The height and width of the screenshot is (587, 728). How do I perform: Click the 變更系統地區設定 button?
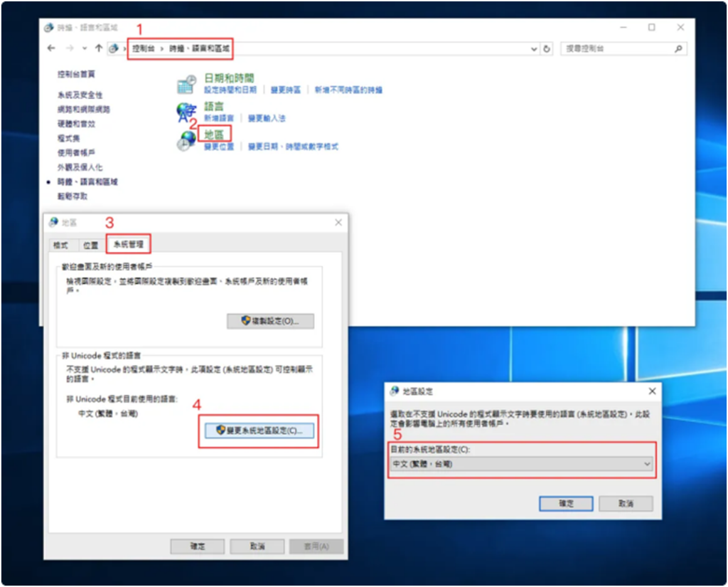point(259,430)
